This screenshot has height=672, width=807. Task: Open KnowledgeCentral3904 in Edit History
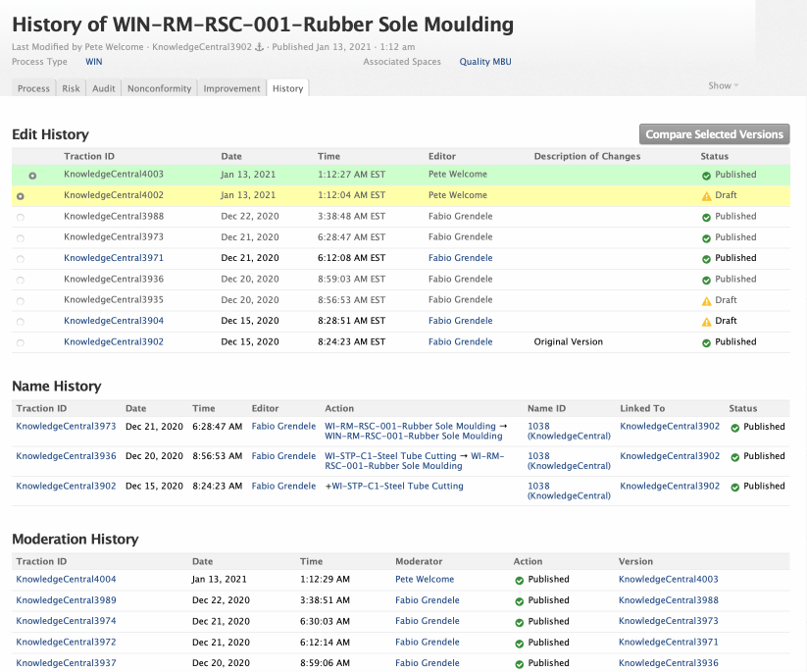point(114,321)
